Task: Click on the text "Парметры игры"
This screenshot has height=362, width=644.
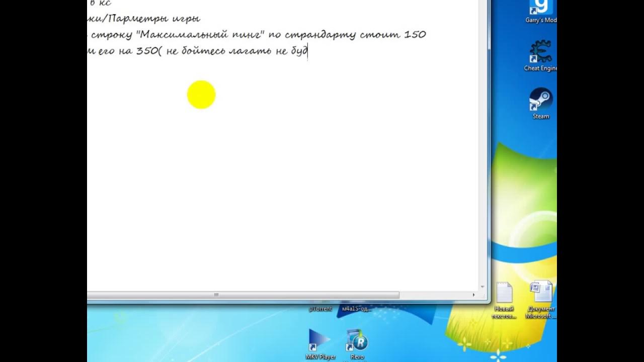Action: tap(154, 19)
